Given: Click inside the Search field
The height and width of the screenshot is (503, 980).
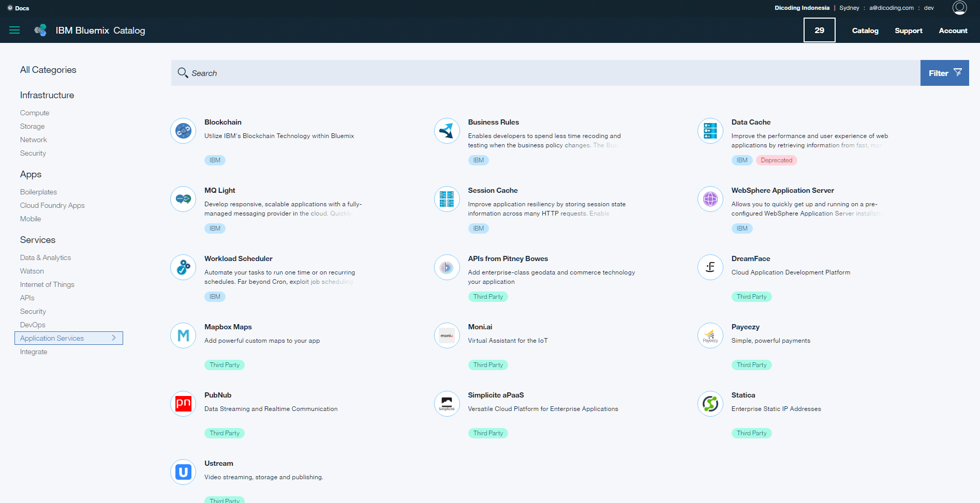Looking at the screenshot, I should pos(362,73).
